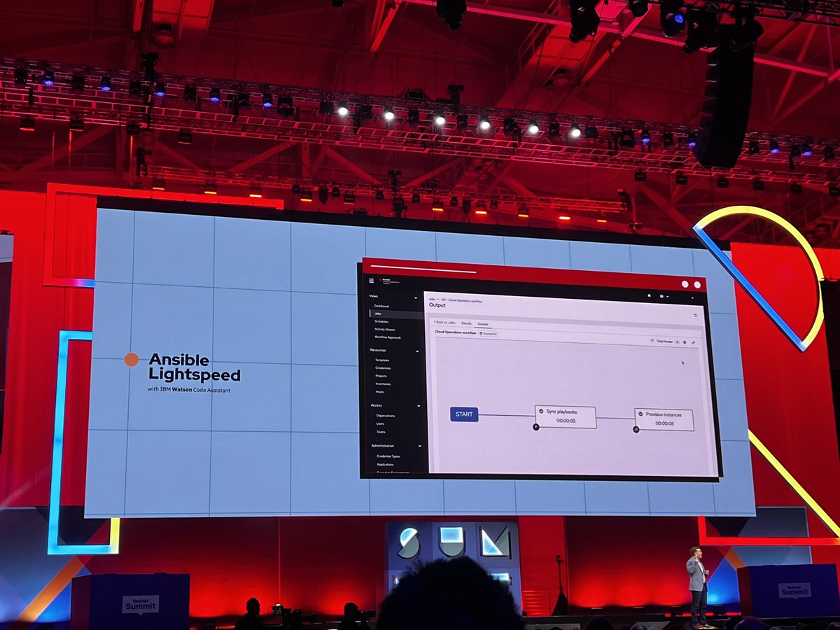Click the icon badge under Provision instances node
The width and height of the screenshot is (840, 630).
coord(636,429)
